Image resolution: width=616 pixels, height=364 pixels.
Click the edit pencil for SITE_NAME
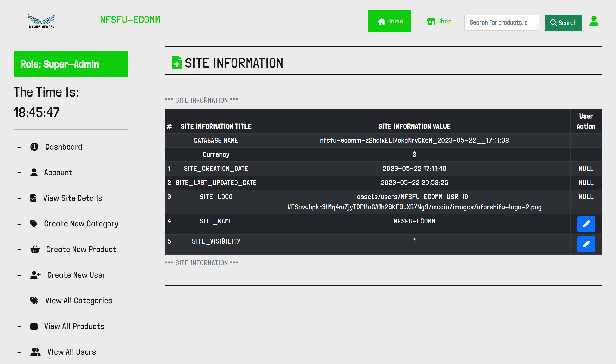(x=586, y=224)
